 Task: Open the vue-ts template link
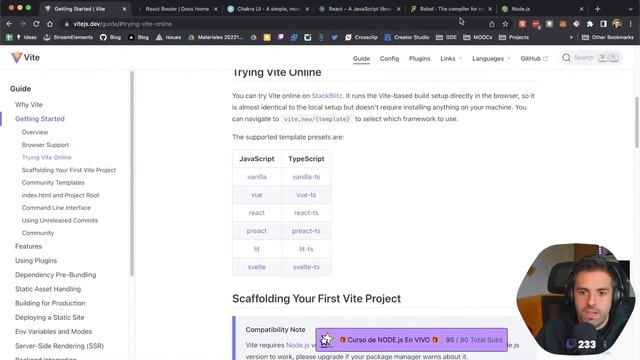(x=306, y=195)
